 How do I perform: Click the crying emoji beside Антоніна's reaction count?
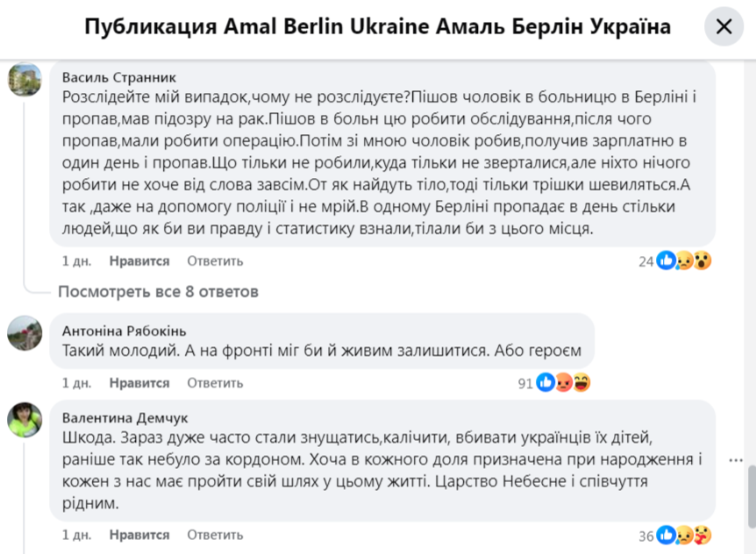tap(563, 382)
